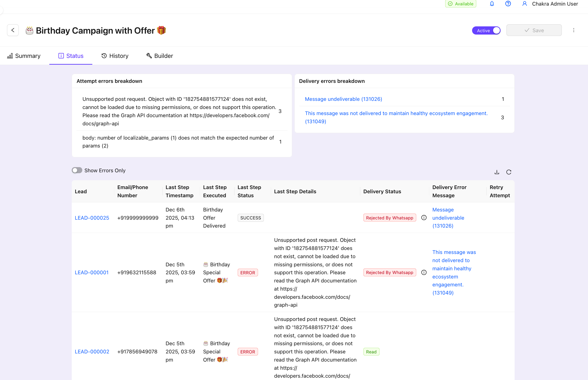Click the info icon next to LEAD-000025's delivery status
The height and width of the screenshot is (380, 588).
(x=424, y=218)
